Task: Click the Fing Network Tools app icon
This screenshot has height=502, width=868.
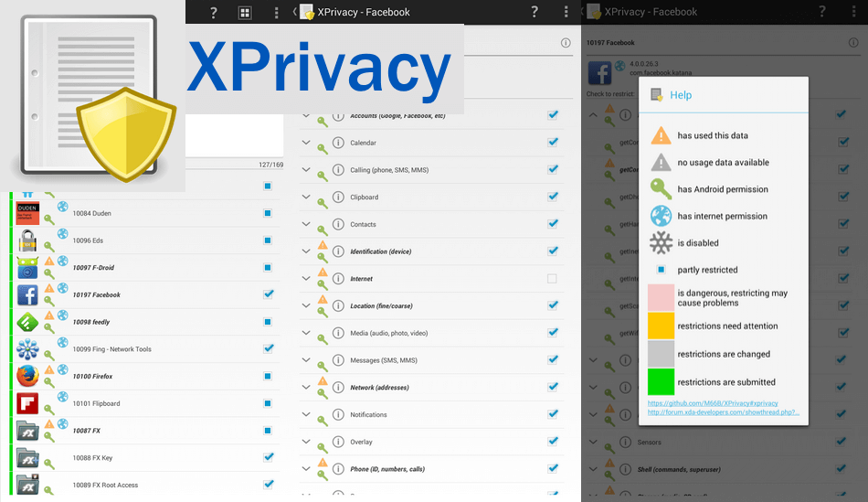Action: [x=27, y=349]
